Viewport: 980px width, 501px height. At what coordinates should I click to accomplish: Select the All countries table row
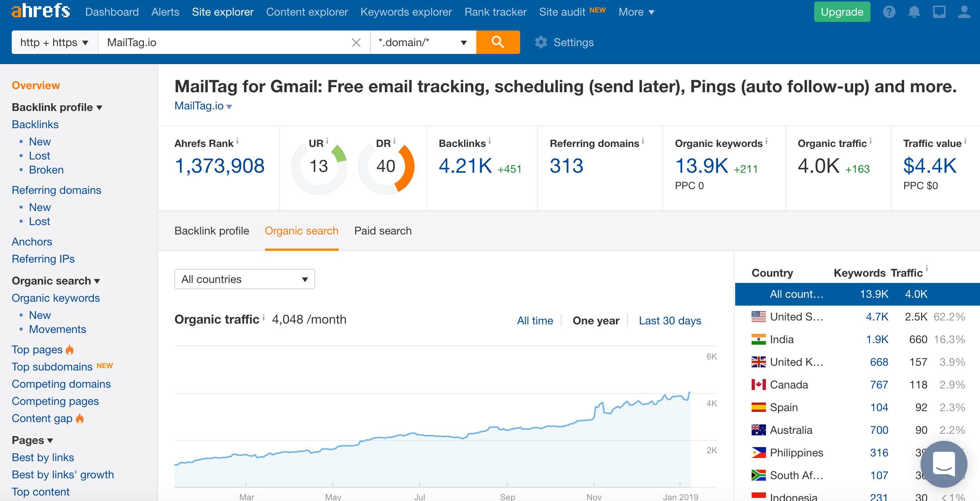coord(858,294)
